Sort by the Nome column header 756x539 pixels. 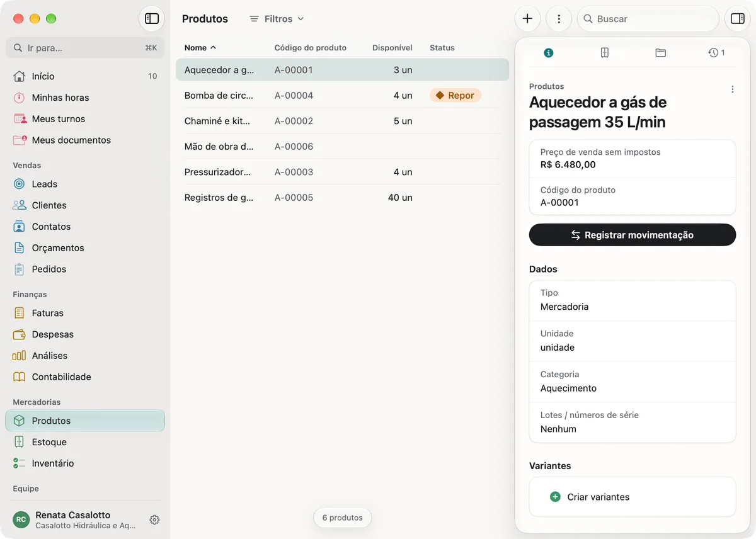pyautogui.click(x=200, y=48)
